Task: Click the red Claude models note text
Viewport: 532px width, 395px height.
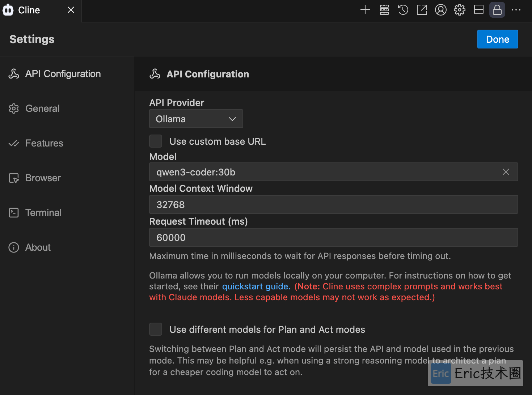Action: (326, 292)
